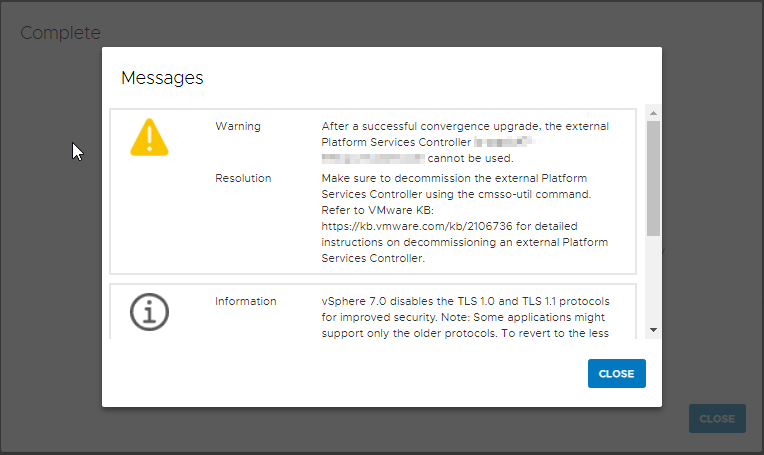The height and width of the screenshot is (455, 764).
Task: Click the 'cannot be used.' warning text
Action: coord(470,158)
